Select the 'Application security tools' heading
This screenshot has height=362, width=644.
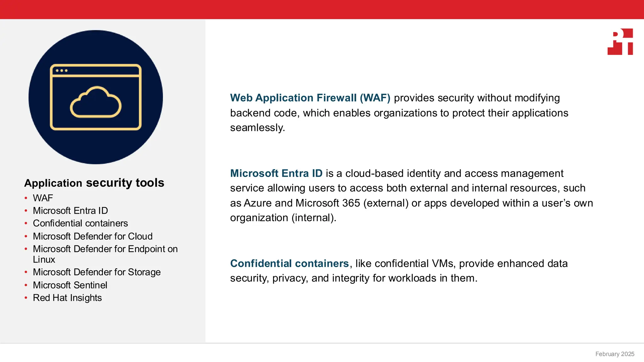pyautogui.click(x=94, y=183)
